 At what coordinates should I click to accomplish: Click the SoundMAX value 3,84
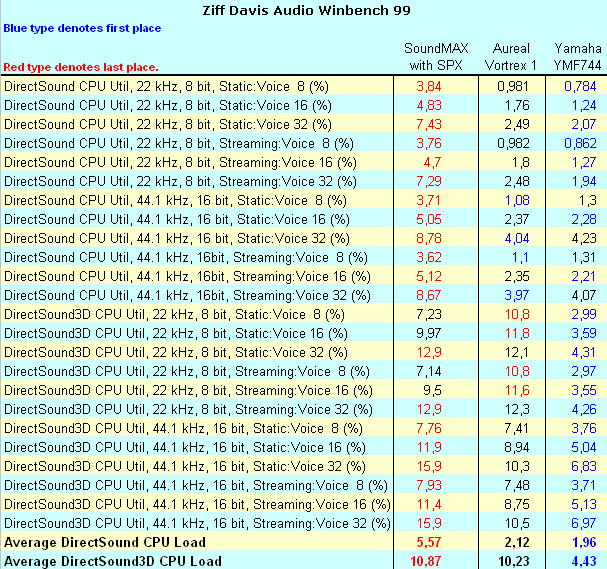[x=429, y=86]
